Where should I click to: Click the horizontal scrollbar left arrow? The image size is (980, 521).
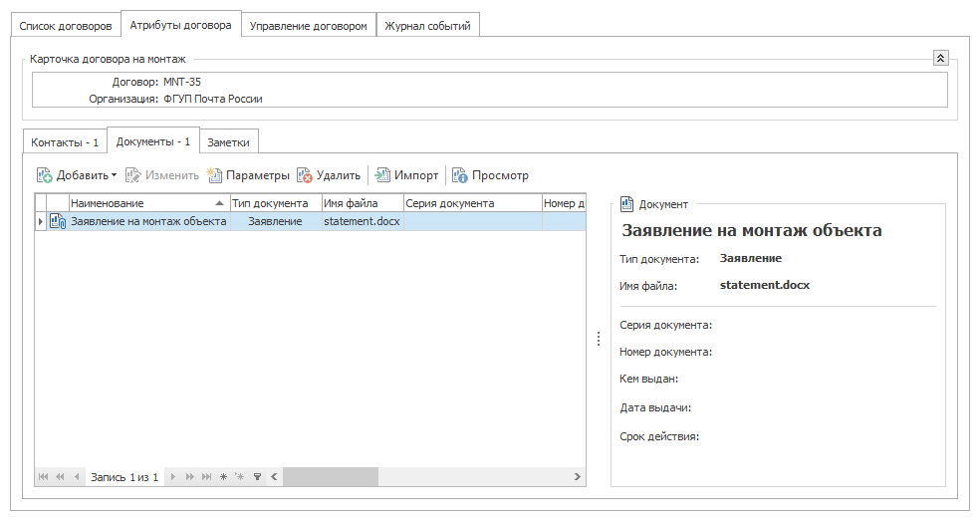(274, 476)
